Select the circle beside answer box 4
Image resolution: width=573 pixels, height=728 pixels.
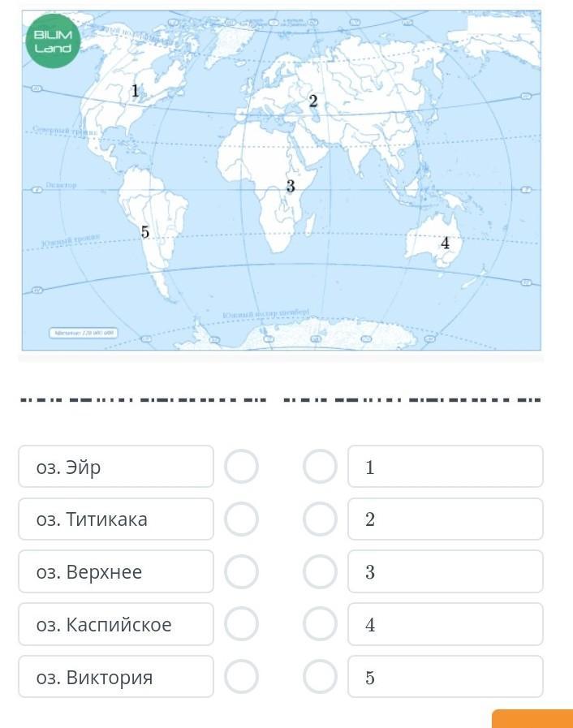coord(320,624)
